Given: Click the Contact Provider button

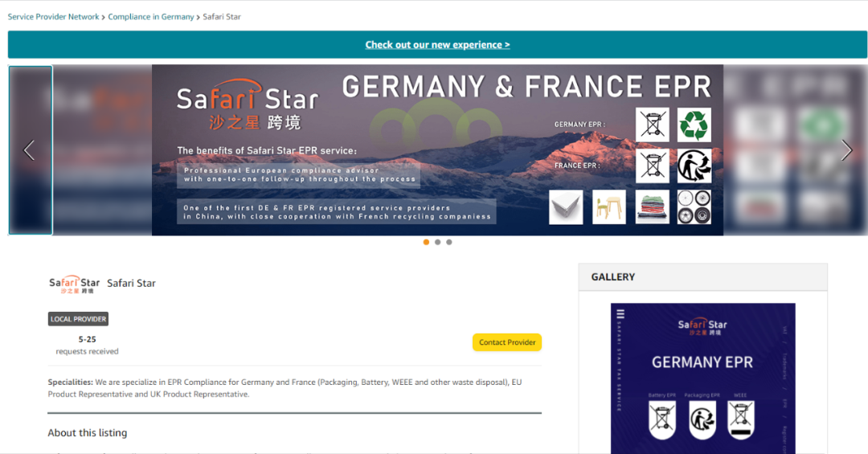Looking at the screenshot, I should tap(507, 342).
